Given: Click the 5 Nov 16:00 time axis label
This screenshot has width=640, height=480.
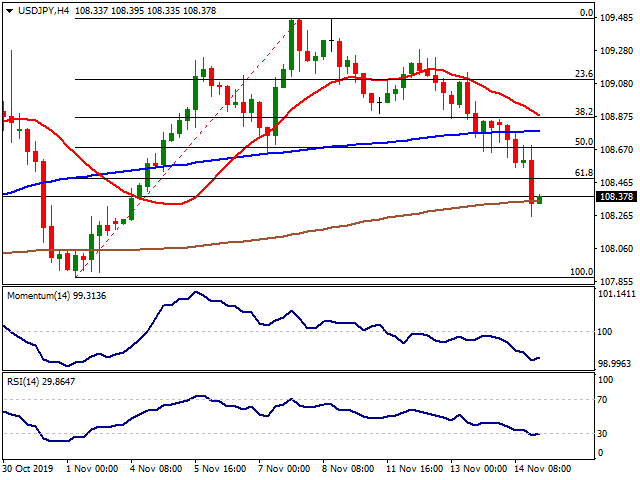Looking at the screenshot, I should (x=220, y=469).
